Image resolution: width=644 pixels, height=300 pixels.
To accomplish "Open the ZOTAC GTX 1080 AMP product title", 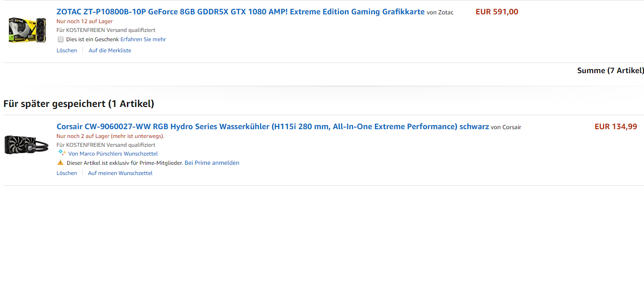I will (x=240, y=12).
